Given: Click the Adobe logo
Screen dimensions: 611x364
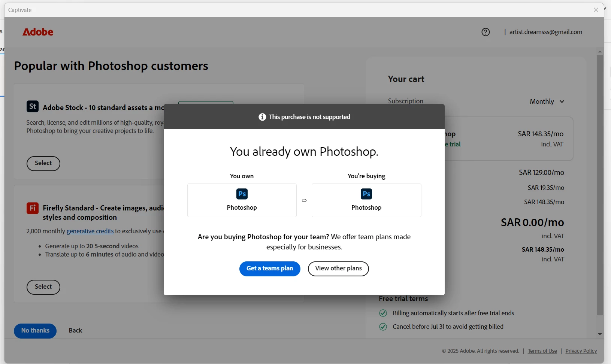Looking at the screenshot, I should click(38, 32).
